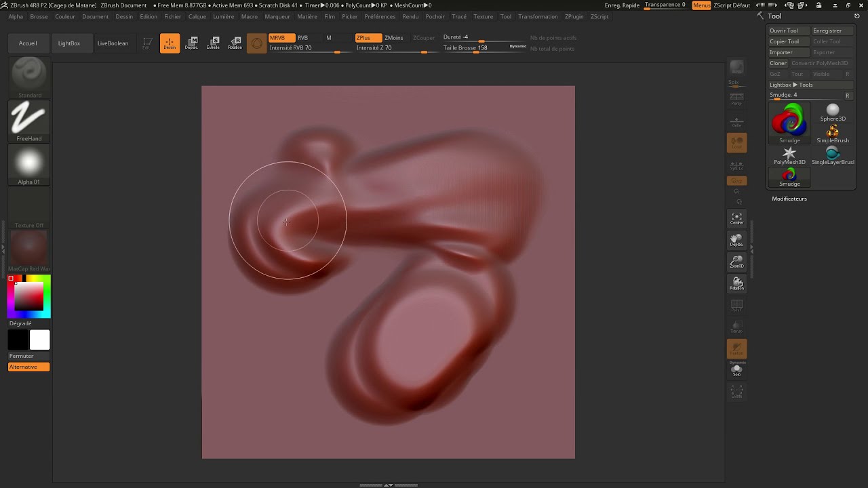The height and width of the screenshot is (488, 868).
Task: Toggle the Alternative color button
Action: pos(28,367)
